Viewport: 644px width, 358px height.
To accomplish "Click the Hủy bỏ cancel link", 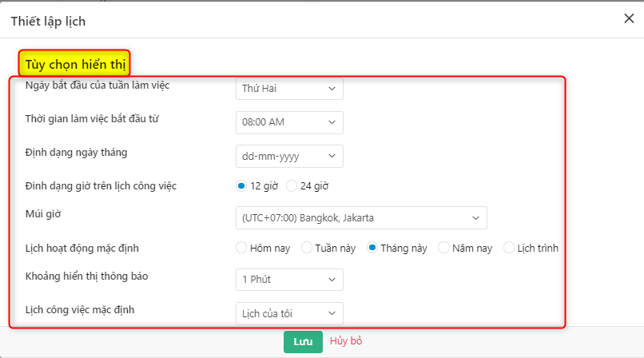I will [x=346, y=341].
